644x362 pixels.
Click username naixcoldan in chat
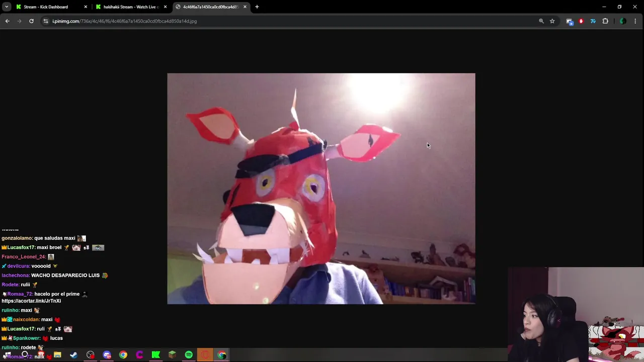point(26,320)
